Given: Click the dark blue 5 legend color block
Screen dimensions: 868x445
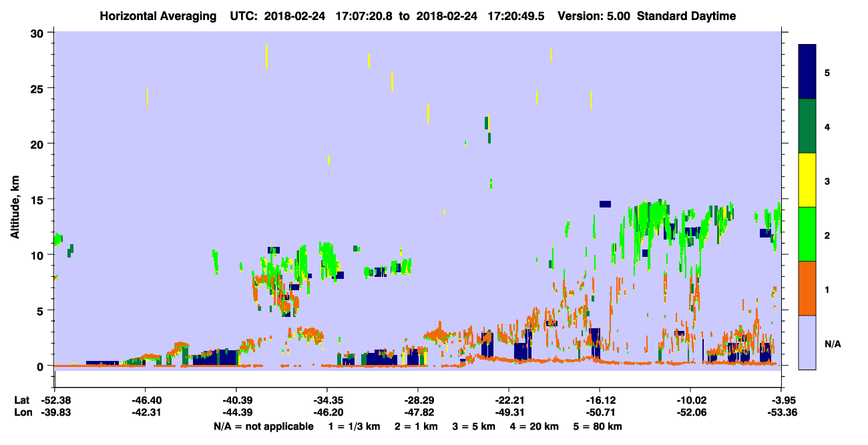Looking at the screenshot, I should 807,71.
